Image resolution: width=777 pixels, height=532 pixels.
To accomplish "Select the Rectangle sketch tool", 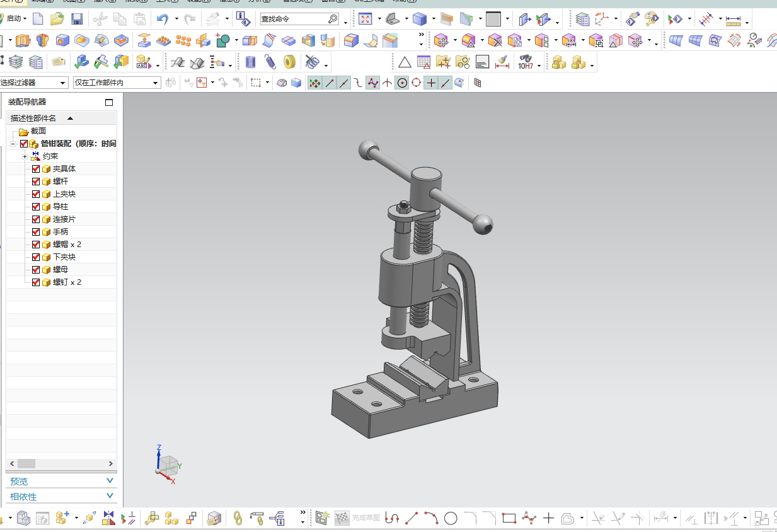I will (x=509, y=518).
